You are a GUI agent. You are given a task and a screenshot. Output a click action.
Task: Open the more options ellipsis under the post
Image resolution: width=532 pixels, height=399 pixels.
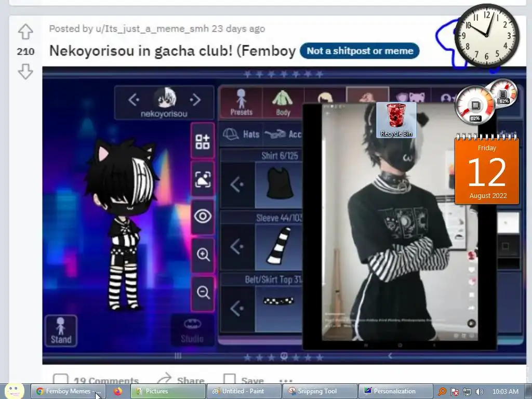click(286, 381)
